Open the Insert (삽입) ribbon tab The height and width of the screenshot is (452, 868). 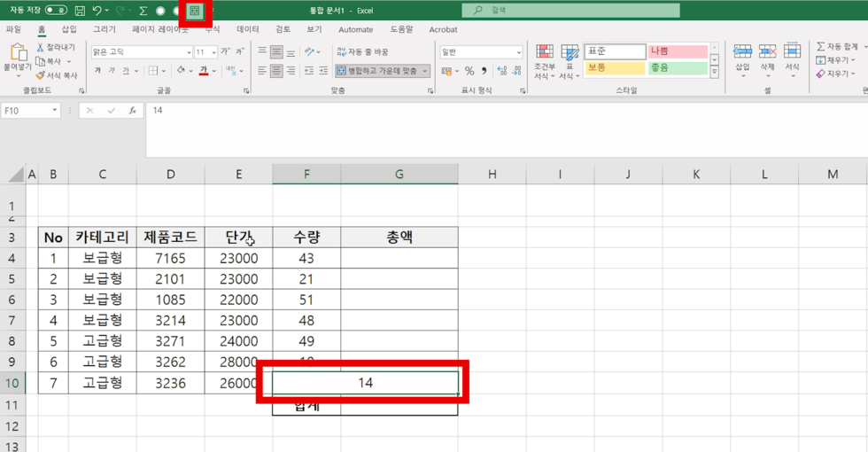(69, 29)
